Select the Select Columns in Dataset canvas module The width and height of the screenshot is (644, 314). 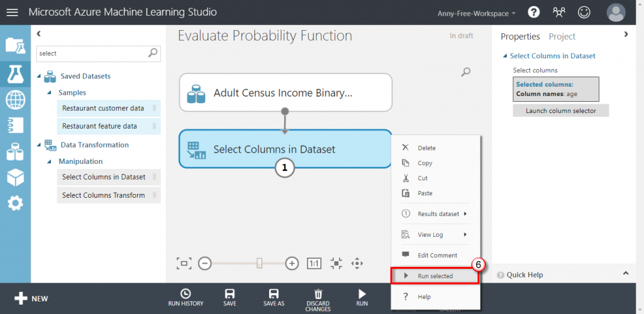[286, 149]
